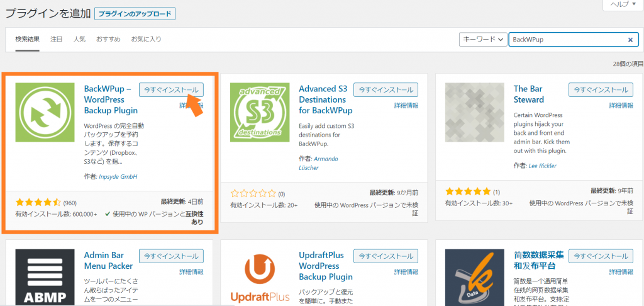Image resolution: width=644 pixels, height=306 pixels.
Task: Click The Bar Steward five-star rating
Action: click(x=468, y=191)
